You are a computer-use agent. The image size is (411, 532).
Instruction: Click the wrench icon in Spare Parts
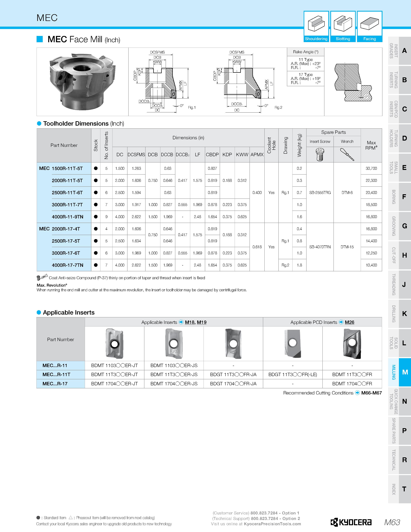coord(347,154)
